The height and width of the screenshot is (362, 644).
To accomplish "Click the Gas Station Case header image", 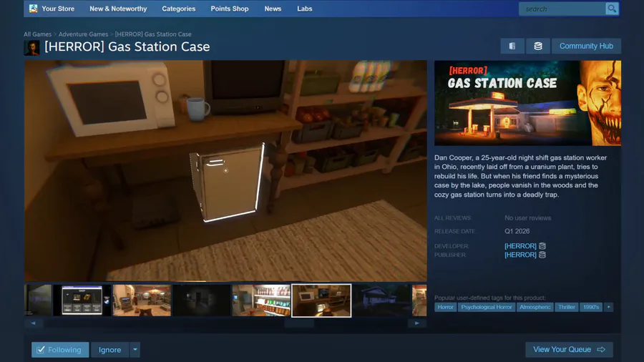I will pyautogui.click(x=528, y=103).
